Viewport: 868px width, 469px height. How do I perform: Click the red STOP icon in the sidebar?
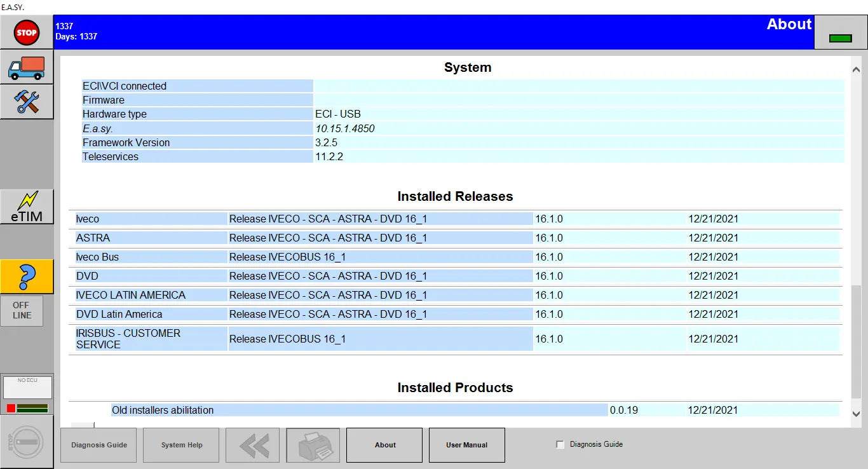tap(26, 32)
